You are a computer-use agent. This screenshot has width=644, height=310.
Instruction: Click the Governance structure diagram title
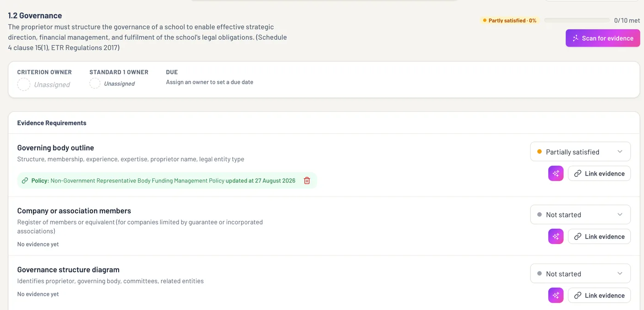68,270
